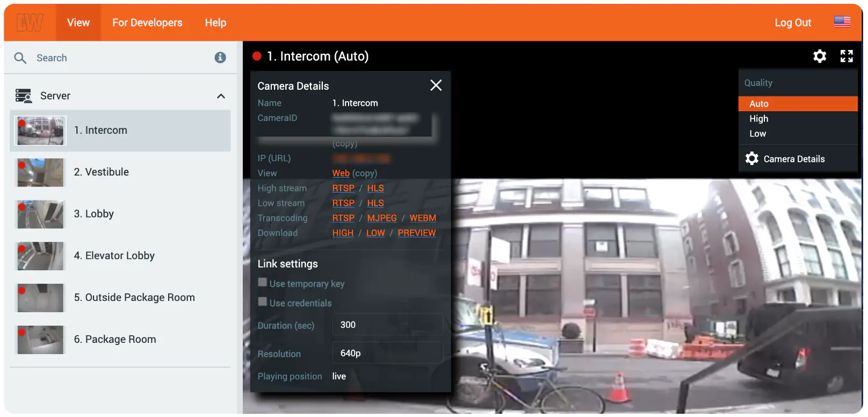Click the 4. Elevator Lobby thumbnail
This screenshot has height=417, width=868.
[x=41, y=256]
